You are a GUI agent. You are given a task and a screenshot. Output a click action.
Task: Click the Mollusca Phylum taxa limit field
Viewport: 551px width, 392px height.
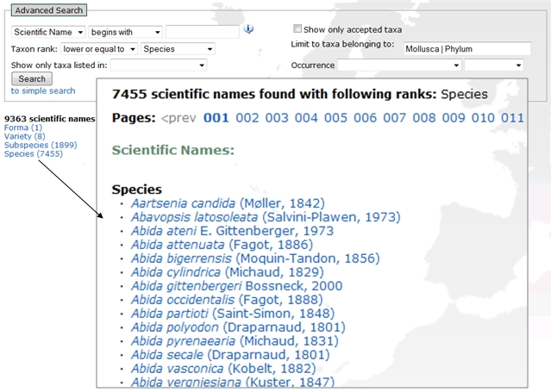(x=467, y=49)
